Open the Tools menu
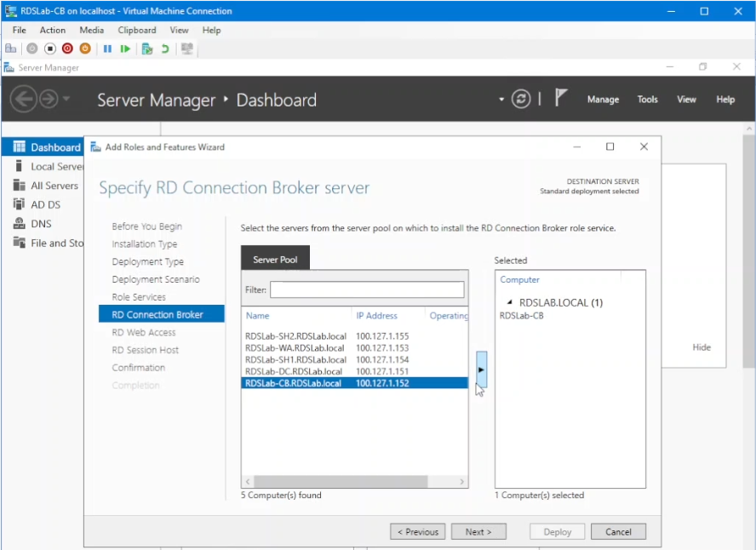756x550 pixels. (647, 100)
